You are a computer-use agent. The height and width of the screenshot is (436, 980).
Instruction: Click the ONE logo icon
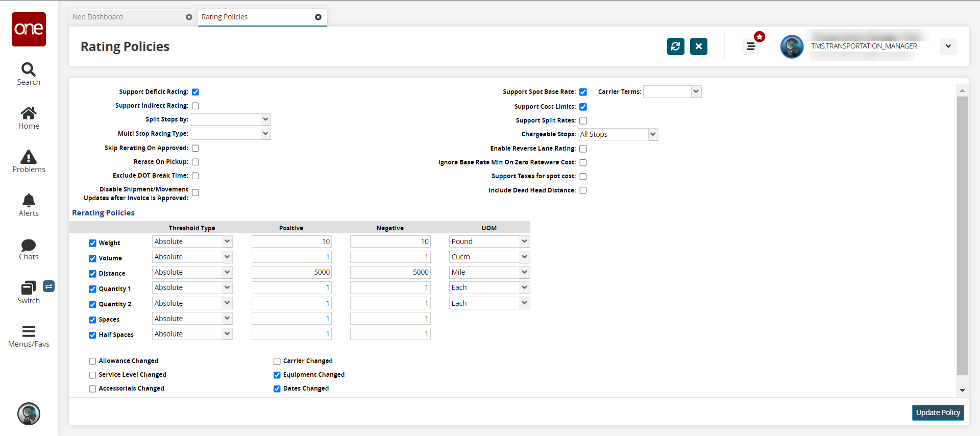click(x=29, y=29)
